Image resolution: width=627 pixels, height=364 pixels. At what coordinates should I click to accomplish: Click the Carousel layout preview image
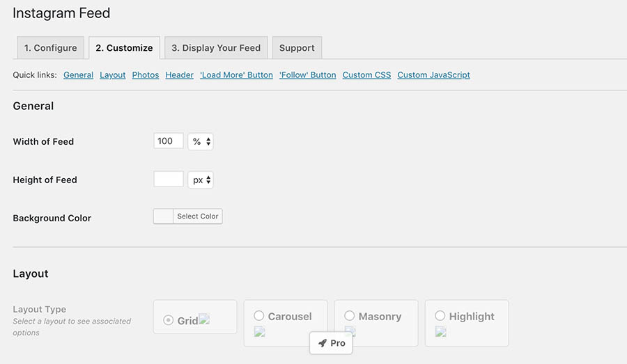click(x=260, y=332)
